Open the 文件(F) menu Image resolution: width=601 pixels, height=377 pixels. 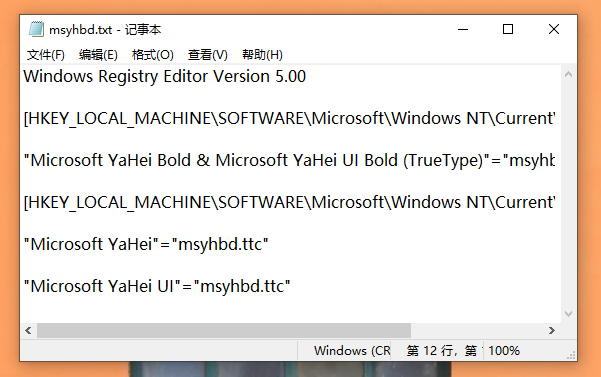[x=46, y=55]
